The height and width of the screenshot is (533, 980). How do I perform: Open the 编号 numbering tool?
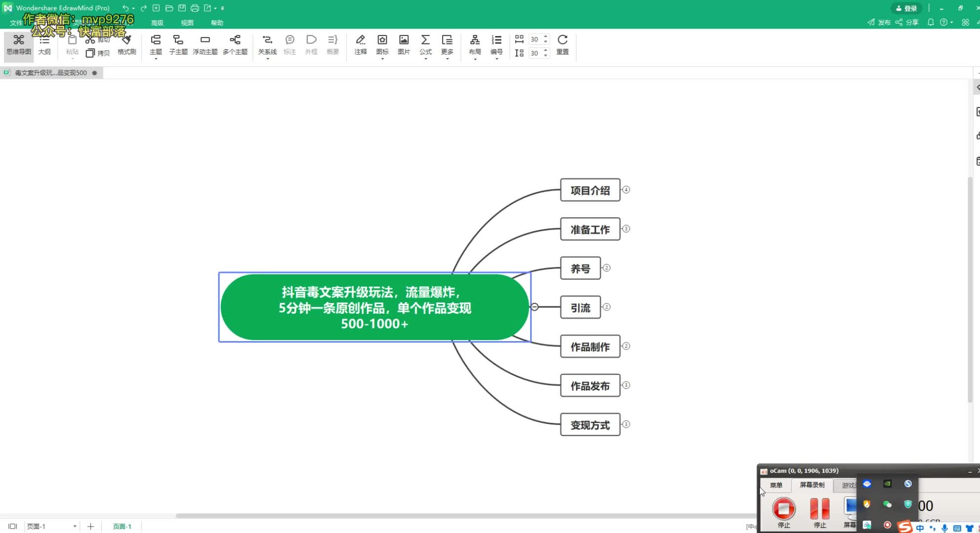496,44
